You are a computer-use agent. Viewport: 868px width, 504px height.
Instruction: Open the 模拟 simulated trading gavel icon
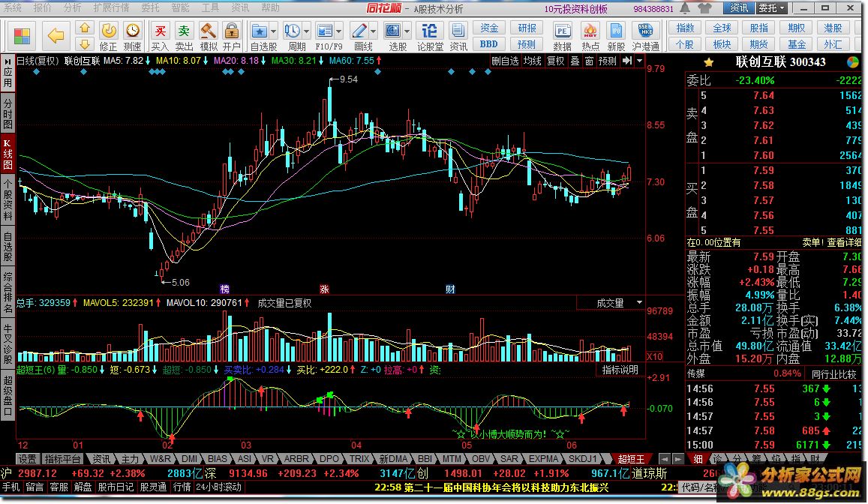coord(208,31)
